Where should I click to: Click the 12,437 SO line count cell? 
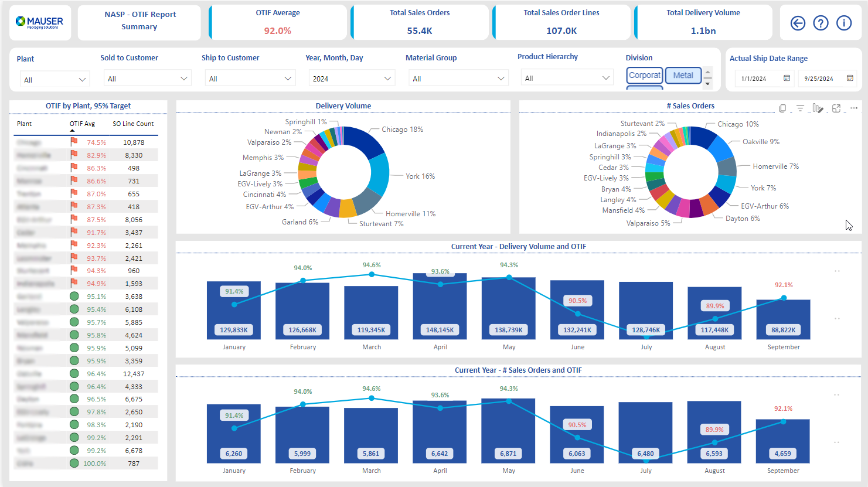[134, 374]
